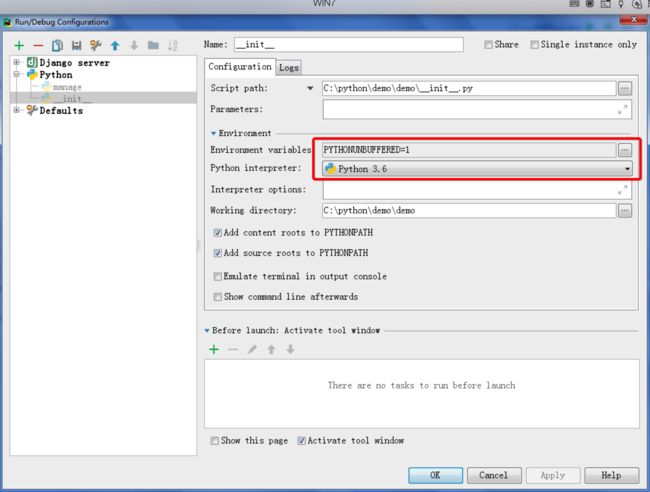The image size is (650, 492).
Task: Open Help for this dialog
Action: coord(611,475)
